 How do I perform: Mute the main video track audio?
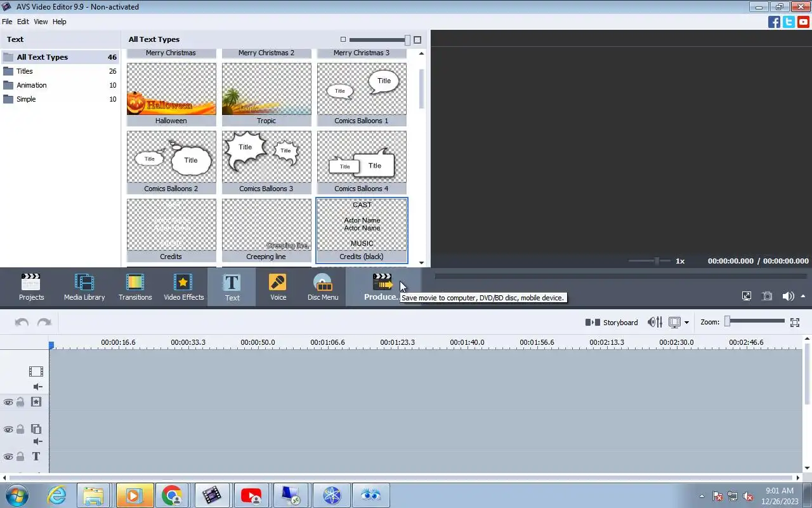click(x=37, y=387)
